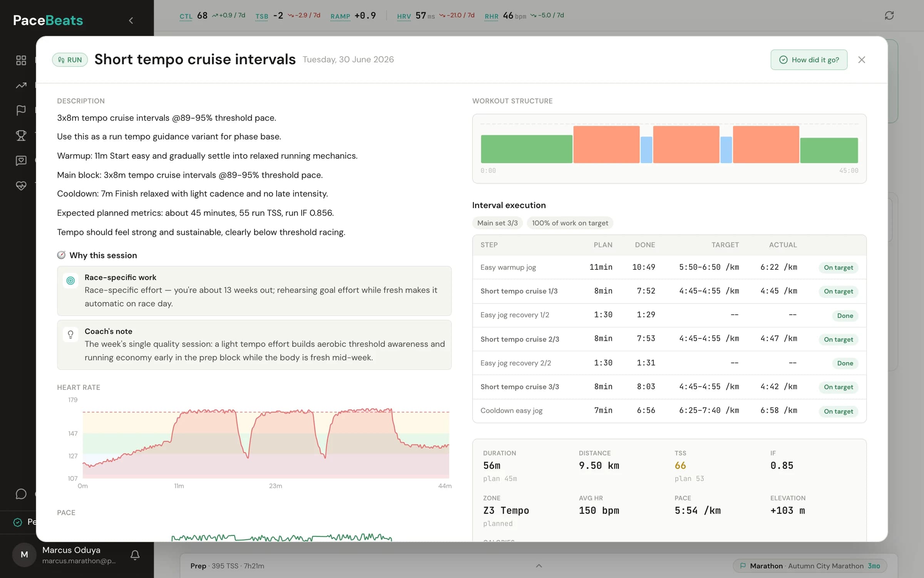Click the green warmup block in workout structure

click(526, 149)
